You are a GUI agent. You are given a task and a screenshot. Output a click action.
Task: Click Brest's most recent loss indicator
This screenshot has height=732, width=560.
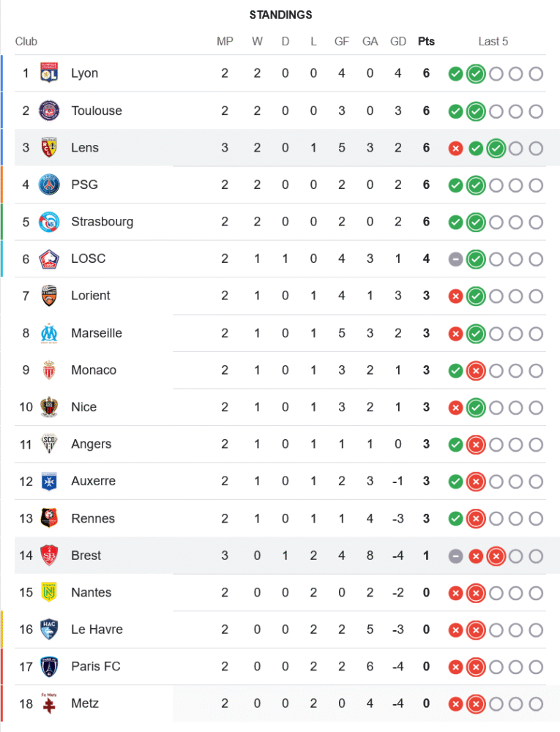(496, 556)
